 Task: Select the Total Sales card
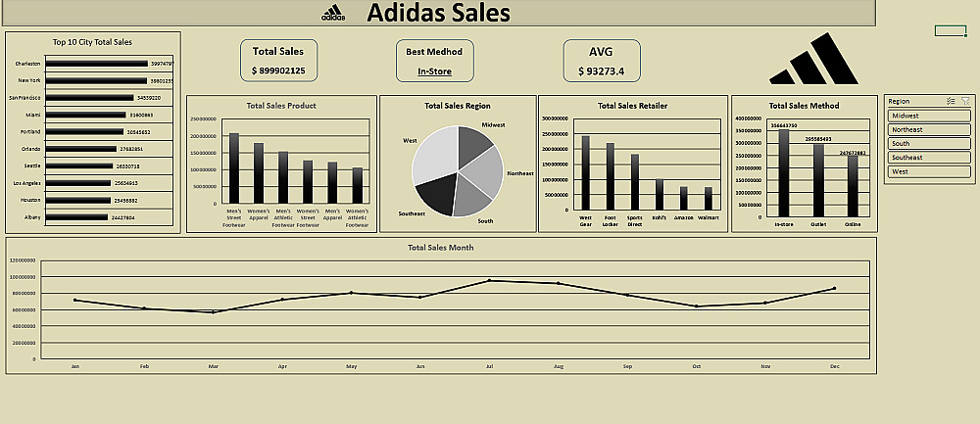278,61
